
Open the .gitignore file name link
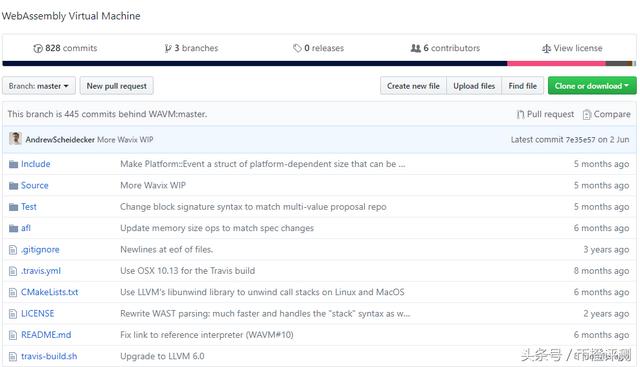tap(40, 249)
